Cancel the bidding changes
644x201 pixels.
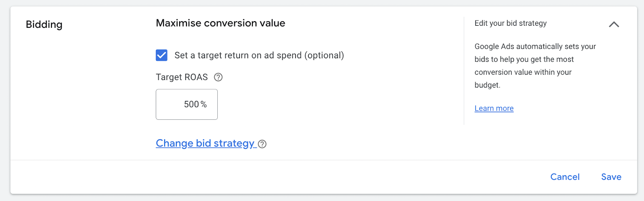point(565,177)
